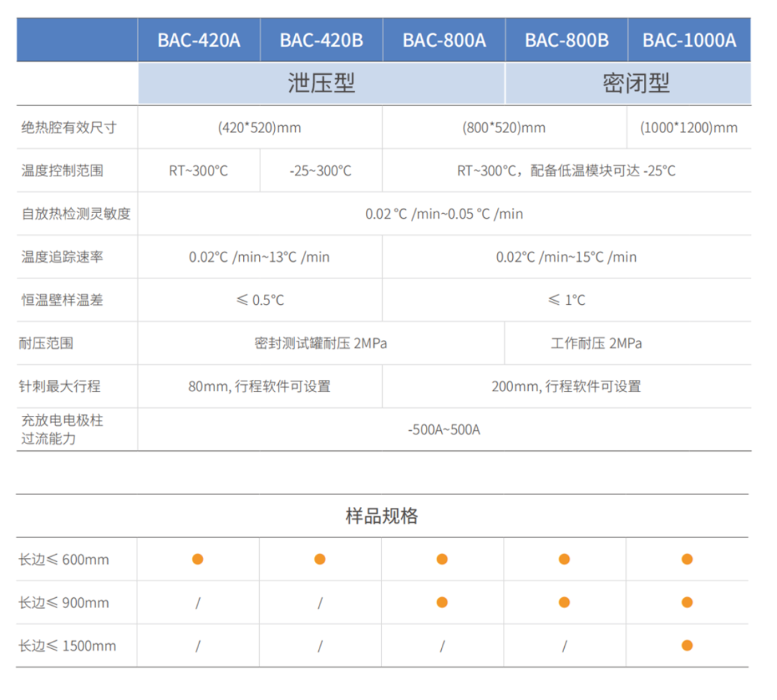Click the BAC-420B column header
The image size is (777, 700).
coord(321,40)
